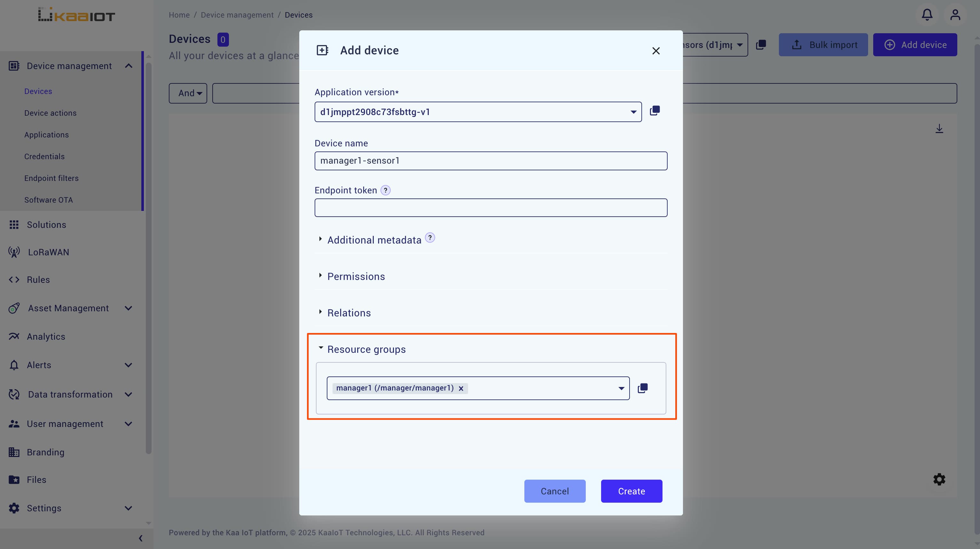Remove the manager1 resource group tag
The height and width of the screenshot is (549, 980).
click(461, 388)
